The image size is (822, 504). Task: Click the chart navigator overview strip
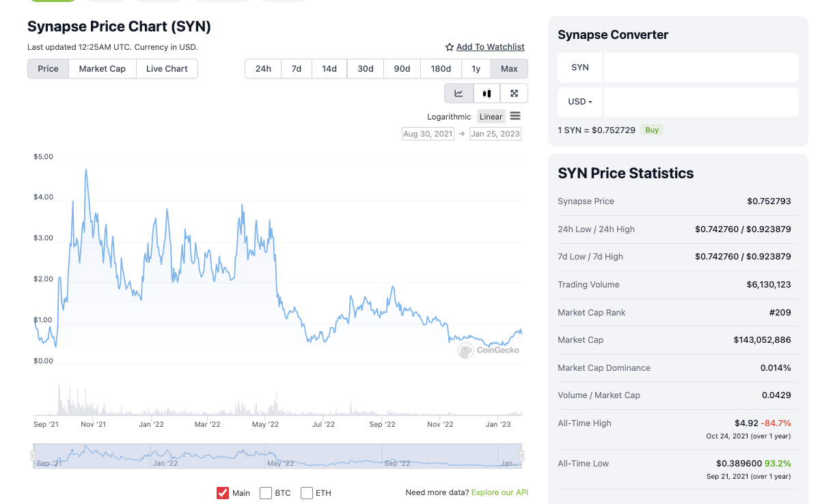[x=277, y=456]
